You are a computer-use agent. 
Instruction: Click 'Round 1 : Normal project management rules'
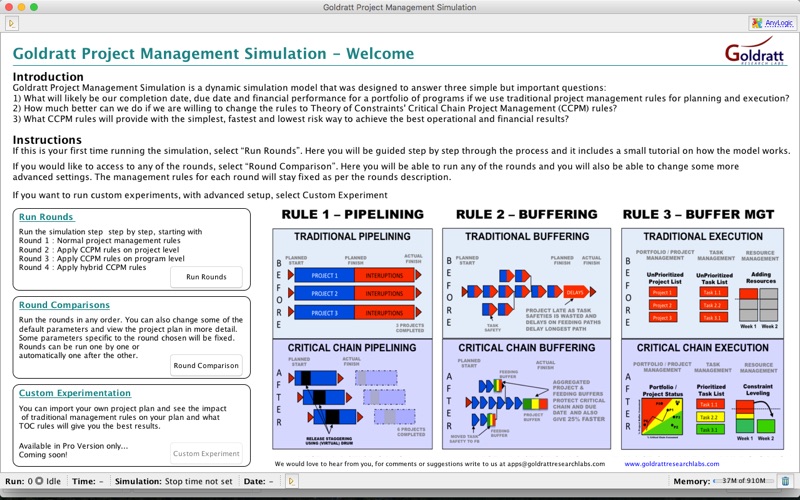(x=99, y=240)
